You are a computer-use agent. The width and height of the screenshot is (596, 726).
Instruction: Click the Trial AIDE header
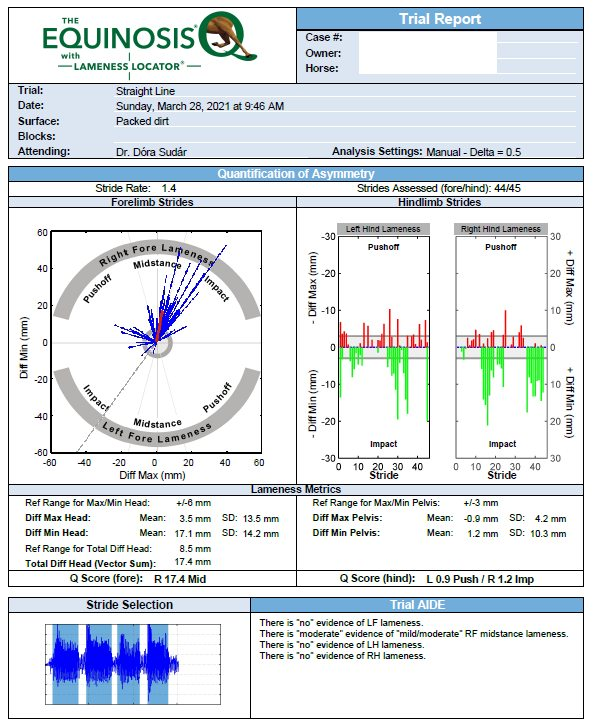417,605
